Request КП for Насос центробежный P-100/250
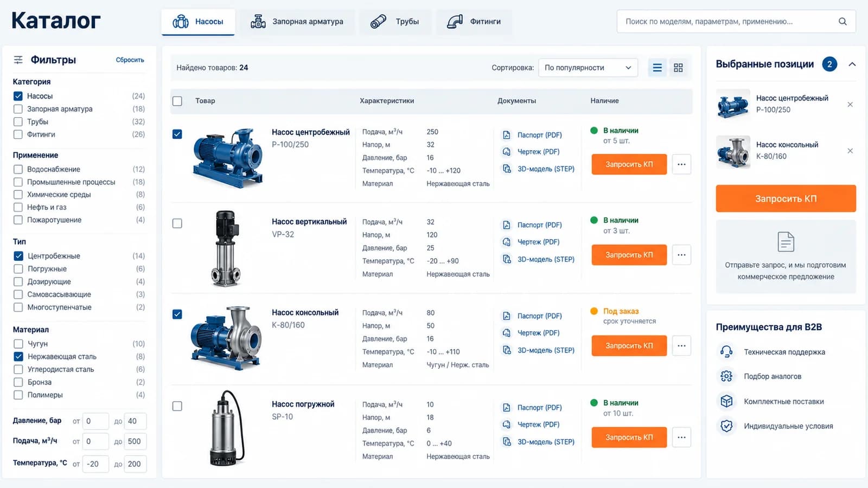 [x=629, y=164]
